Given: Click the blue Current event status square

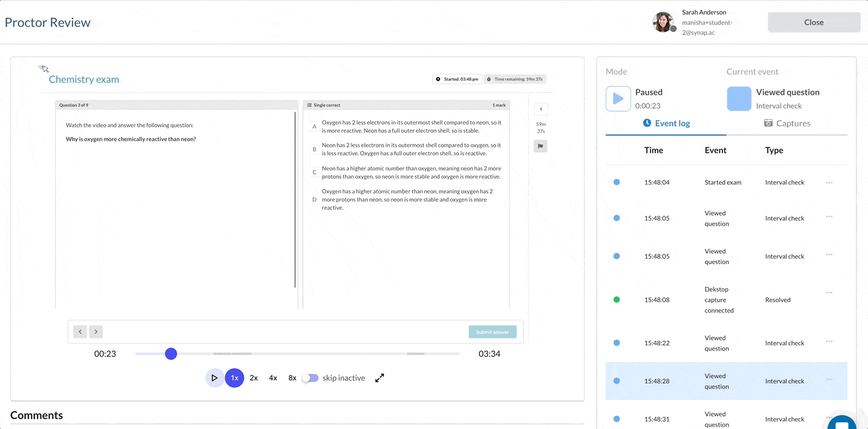Looking at the screenshot, I should click(x=739, y=98).
